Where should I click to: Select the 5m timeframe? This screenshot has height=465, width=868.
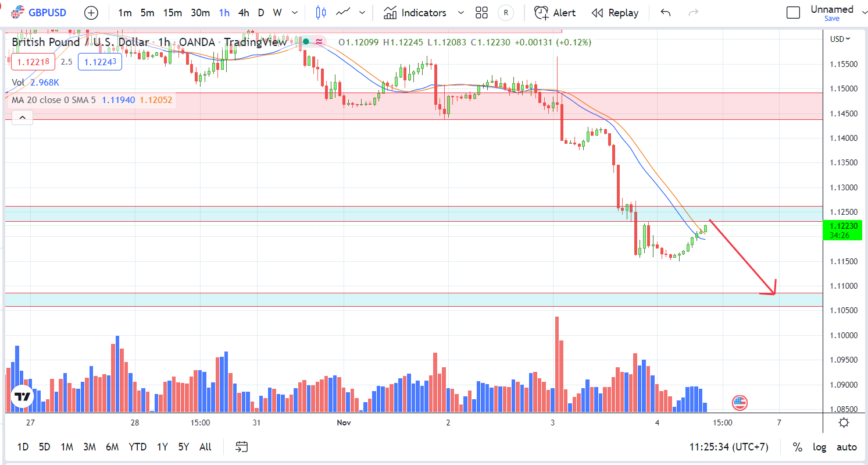click(x=147, y=12)
